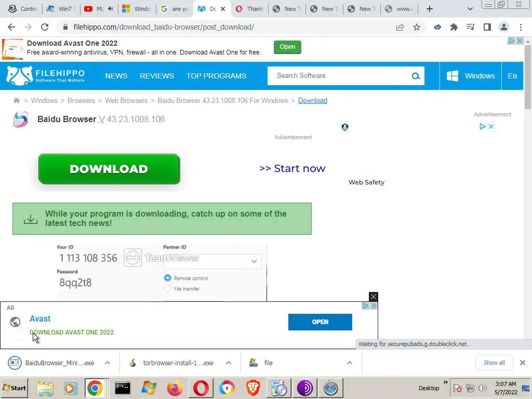Viewport: 532px width, 399px height.
Task: Open the TOP PROGRAMS menu item
Action: pos(217,76)
